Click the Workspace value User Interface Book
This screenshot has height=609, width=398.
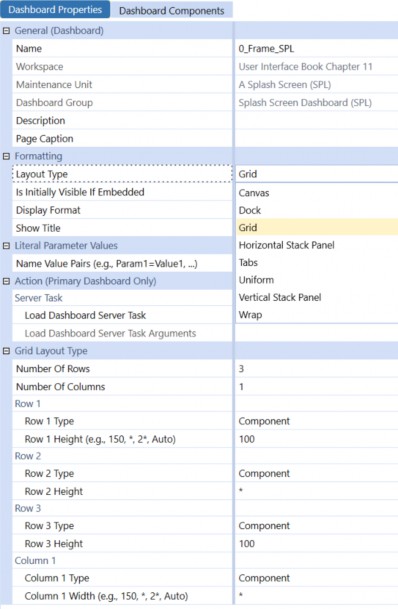point(306,67)
